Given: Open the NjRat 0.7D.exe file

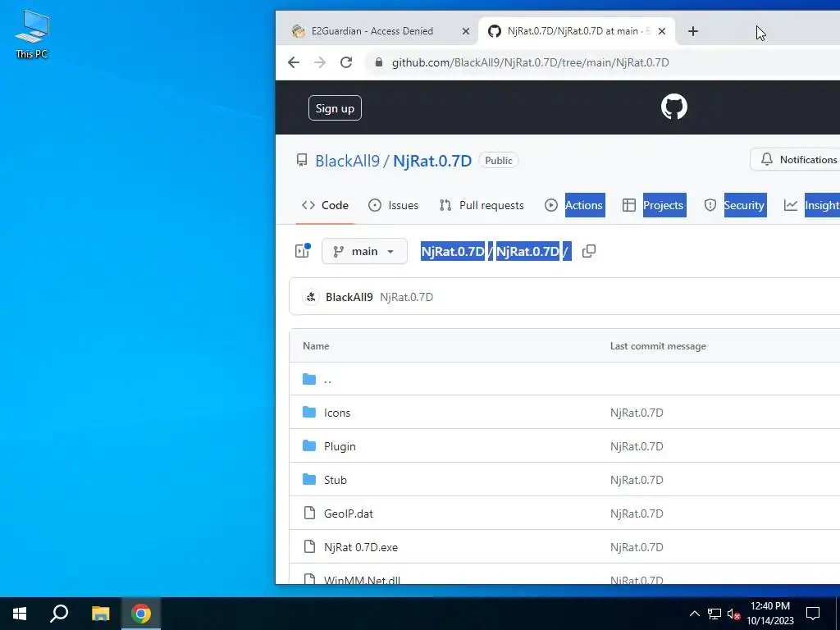Looking at the screenshot, I should (361, 547).
